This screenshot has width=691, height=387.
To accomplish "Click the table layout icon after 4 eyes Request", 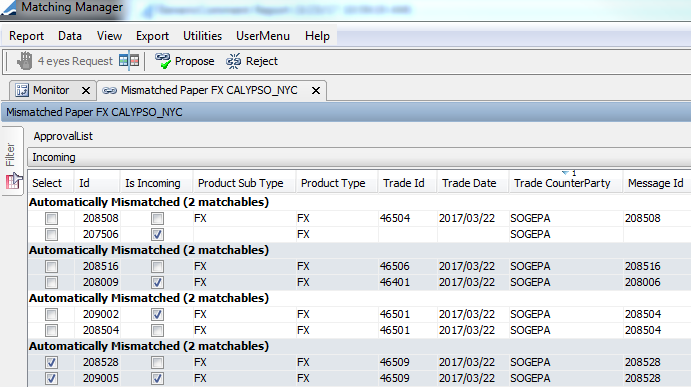I will [129, 60].
